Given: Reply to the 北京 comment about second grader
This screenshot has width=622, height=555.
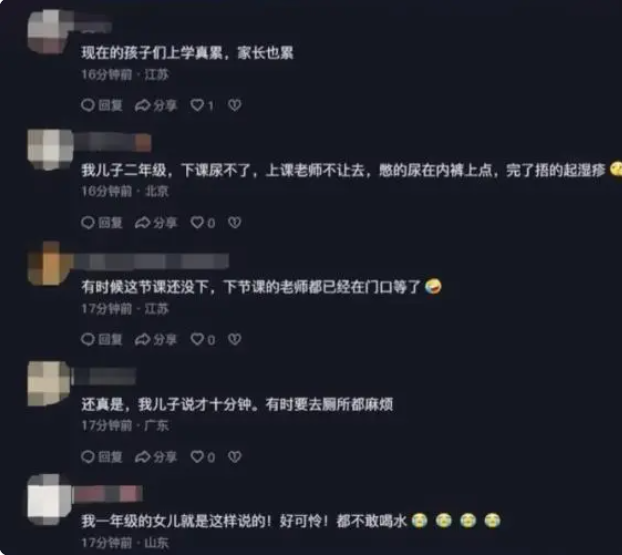Looking at the screenshot, I should point(102,223).
